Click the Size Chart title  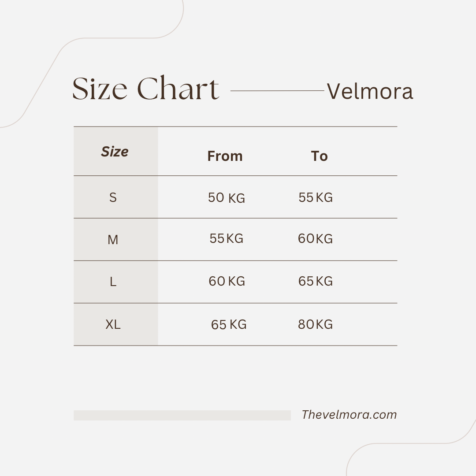pyautogui.click(x=145, y=88)
